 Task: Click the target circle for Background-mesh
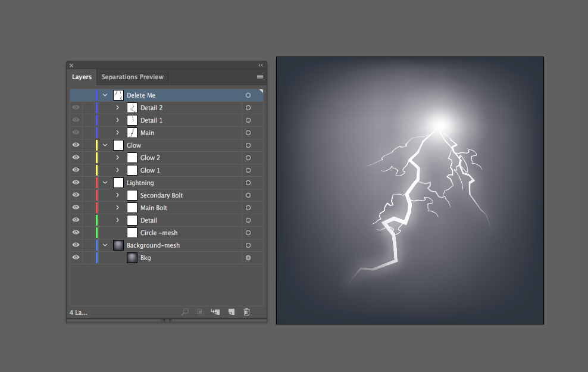pyautogui.click(x=248, y=245)
